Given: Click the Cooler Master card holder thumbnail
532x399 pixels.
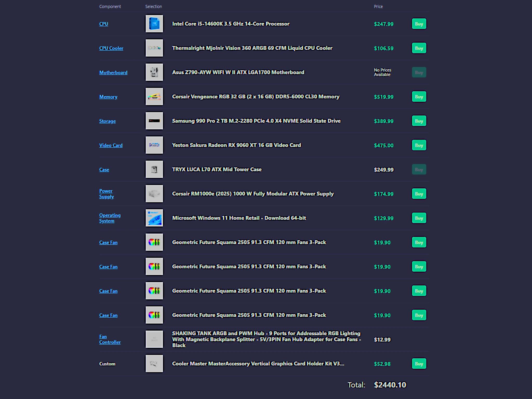Looking at the screenshot, I should tap(154, 363).
